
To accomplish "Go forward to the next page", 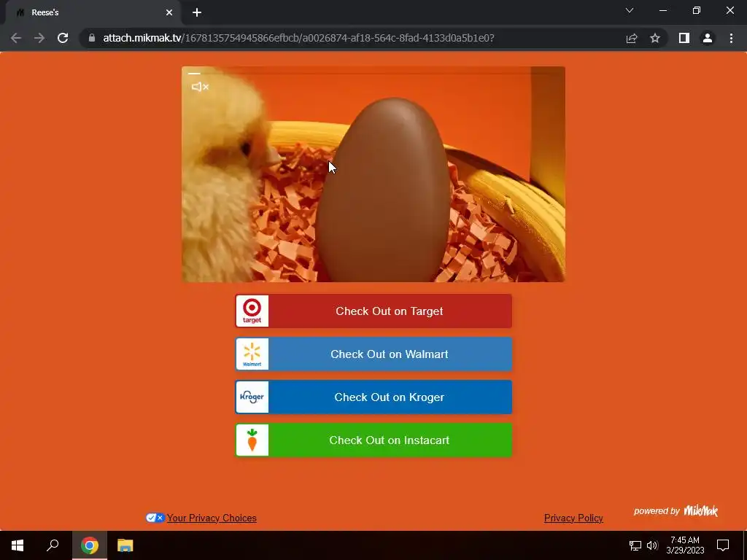I will pos(39,38).
